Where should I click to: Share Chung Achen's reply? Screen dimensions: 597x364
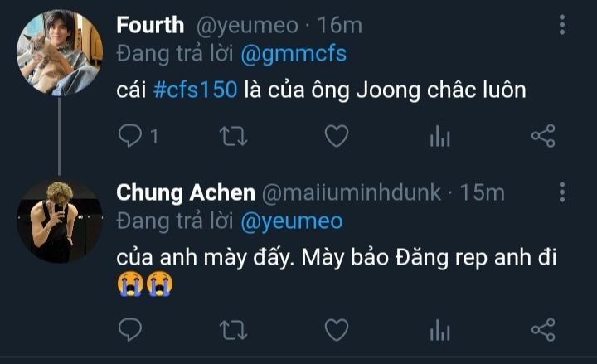pos(542,331)
